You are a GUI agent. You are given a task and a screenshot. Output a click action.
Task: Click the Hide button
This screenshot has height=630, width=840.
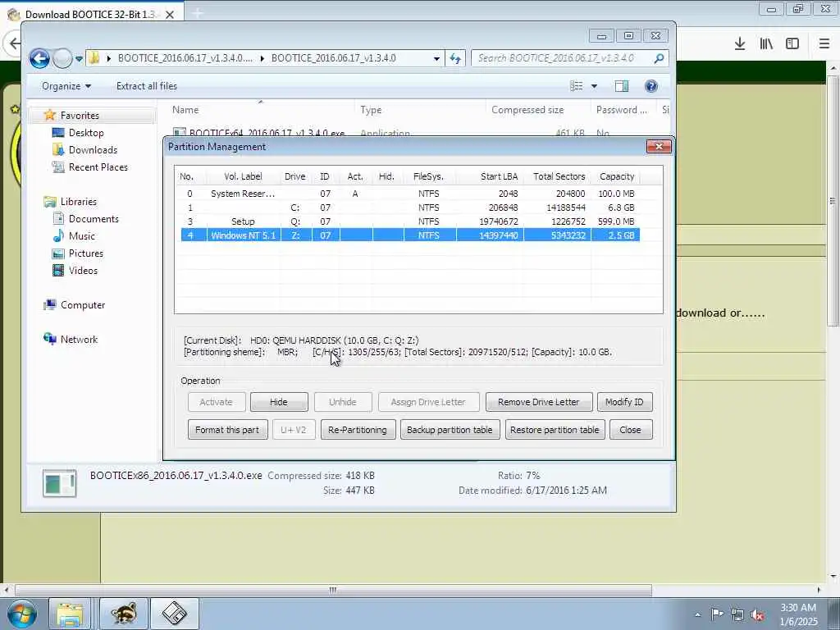279,402
